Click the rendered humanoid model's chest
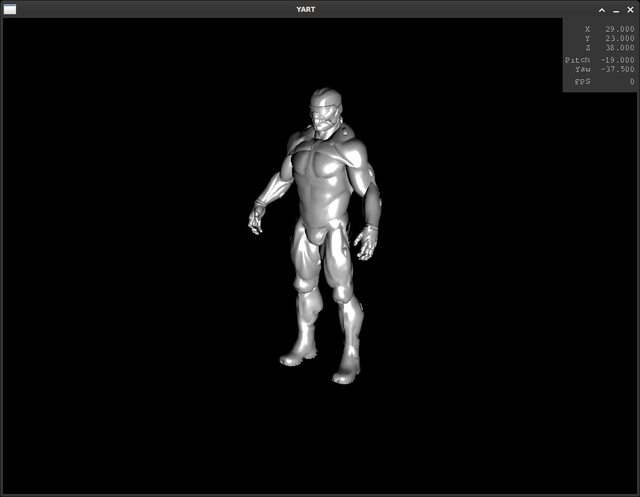This screenshot has height=497, width=640. (320, 163)
